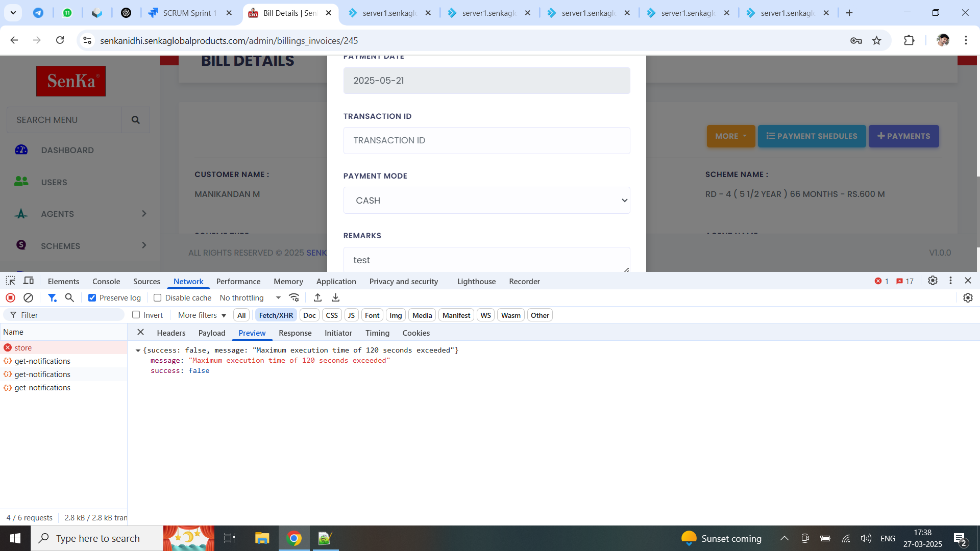Click the DevTools network search magnifier icon
The height and width of the screenshot is (551, 980).
pos(69,298)
